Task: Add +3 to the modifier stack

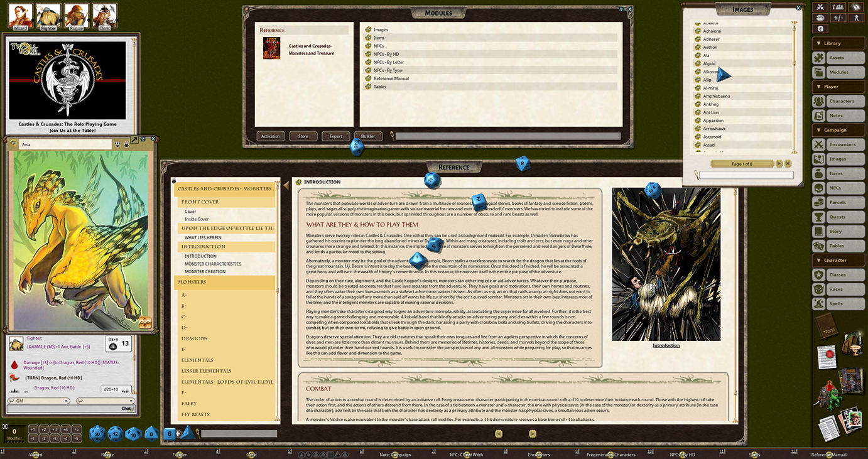Action: (x=55, y=429)
